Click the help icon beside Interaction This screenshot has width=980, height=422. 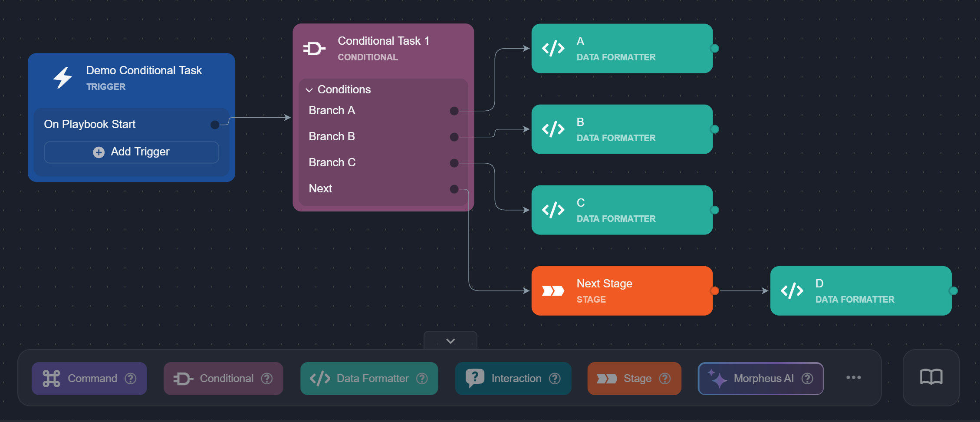[555, 379]
